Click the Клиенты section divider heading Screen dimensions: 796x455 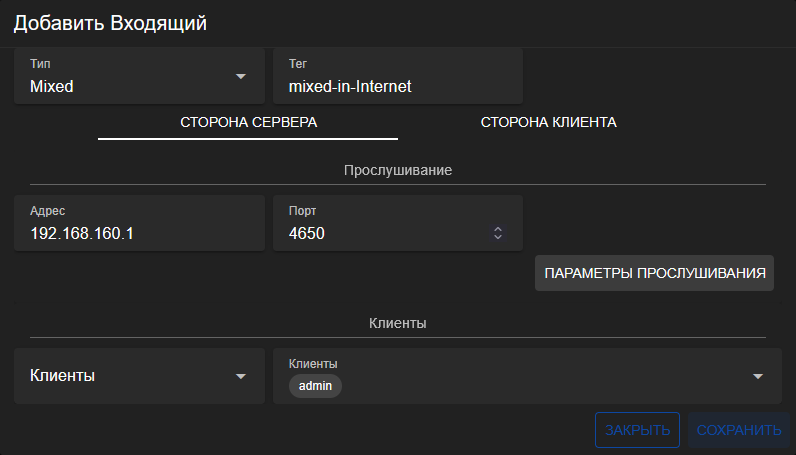[x=398, y=323]
